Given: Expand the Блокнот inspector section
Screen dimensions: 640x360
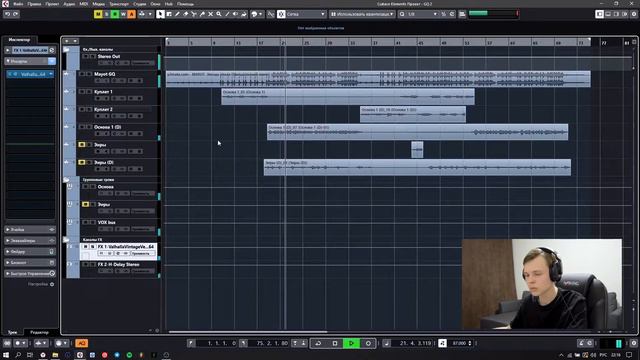Looking at the screenshot, I should click(30, 262).
